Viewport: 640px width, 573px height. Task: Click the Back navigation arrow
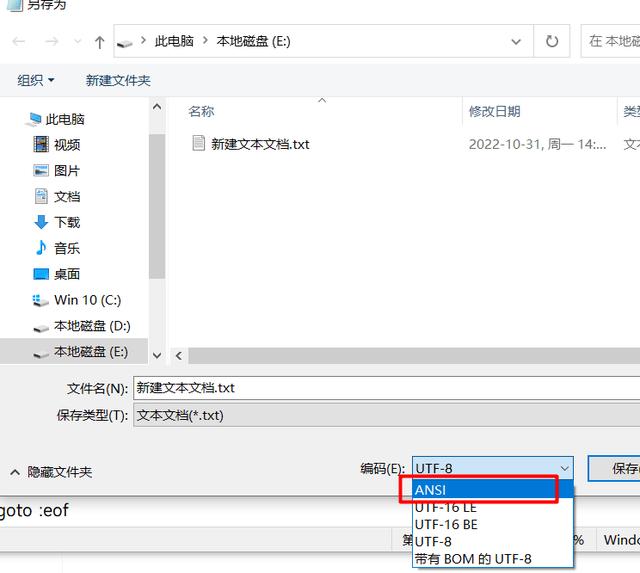(19, 41)
